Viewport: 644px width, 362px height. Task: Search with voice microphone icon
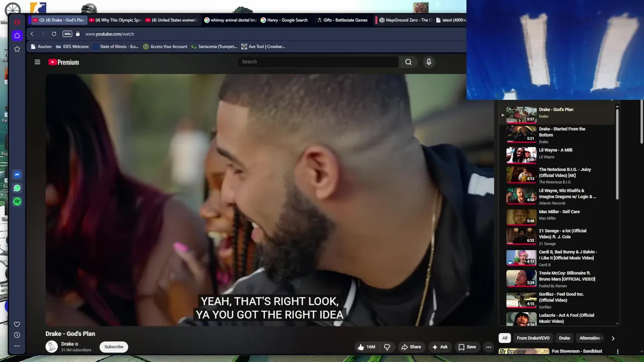429,62
